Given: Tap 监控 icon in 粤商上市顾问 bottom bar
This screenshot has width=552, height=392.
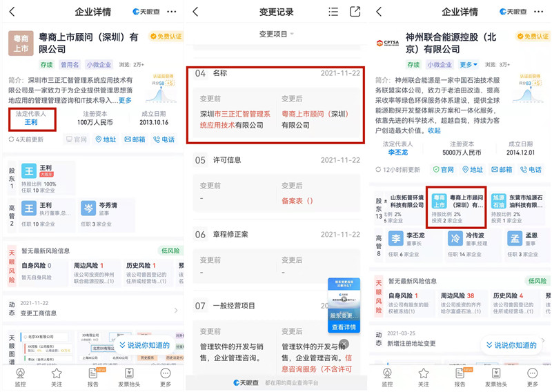Looking at the screenshot, I should (21, 378).
